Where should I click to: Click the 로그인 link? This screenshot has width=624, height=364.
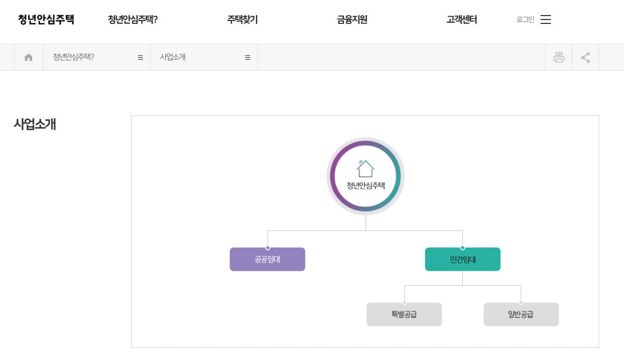point(525,19)
